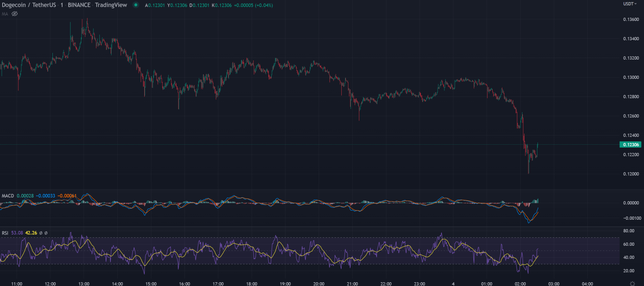Click the 21:00 time axis label
Viewport: 644px width, 286px height.
tap(353, 283)
